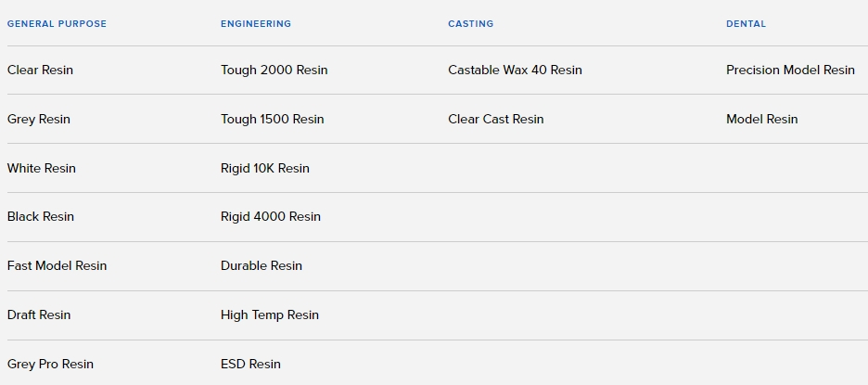Open High Temp Resin
This screenshot has width=868, height=385.
[270, 314]
